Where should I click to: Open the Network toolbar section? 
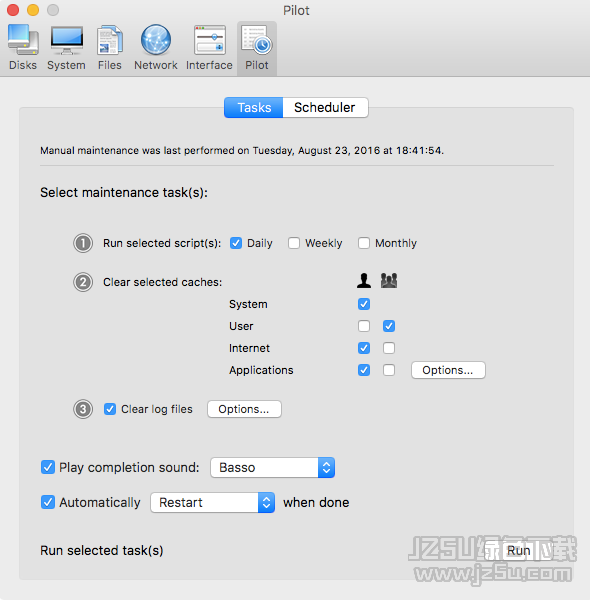click(156, 48)
